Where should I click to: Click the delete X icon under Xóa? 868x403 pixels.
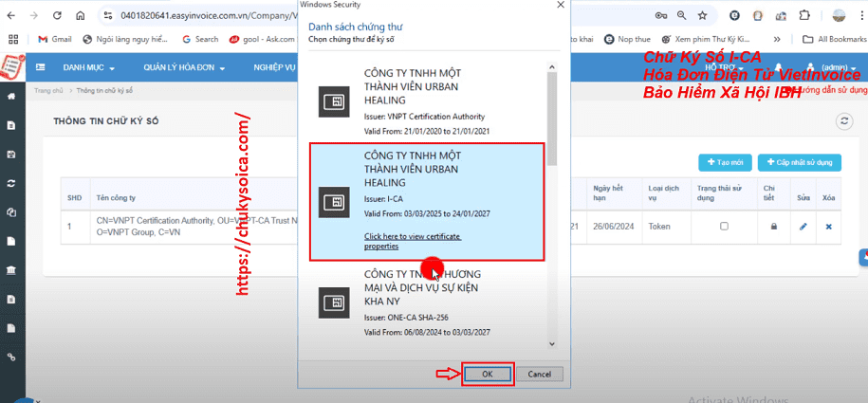[829, 227]
